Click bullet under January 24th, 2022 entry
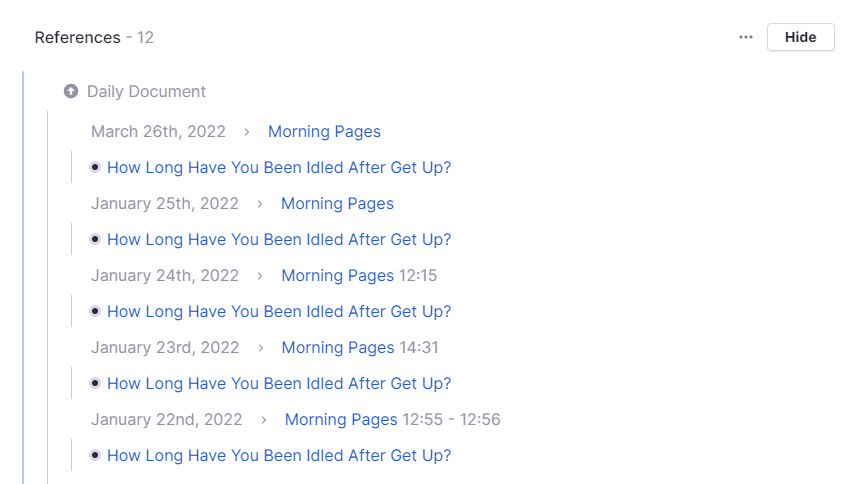The image size is (851, 484). coord(95,311)
